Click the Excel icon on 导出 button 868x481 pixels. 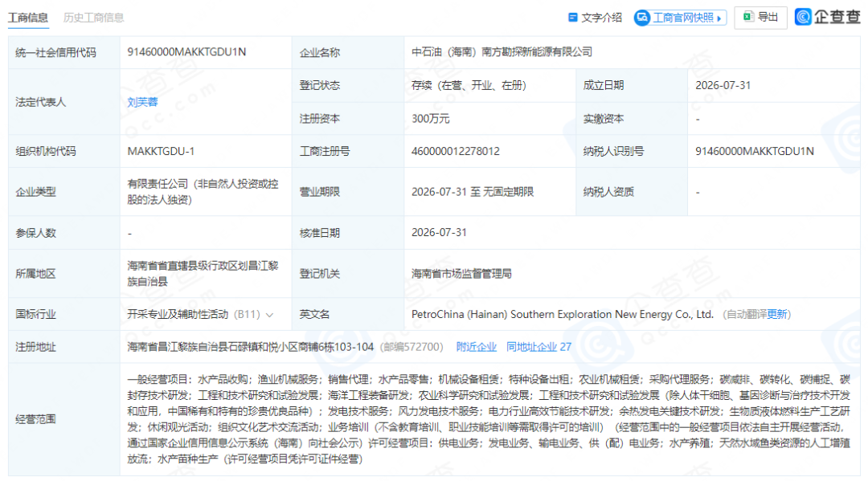[748, 17]
